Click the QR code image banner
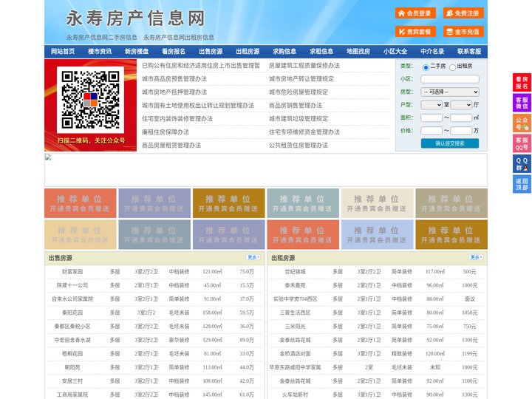532x399 pixels. (91, 105)
